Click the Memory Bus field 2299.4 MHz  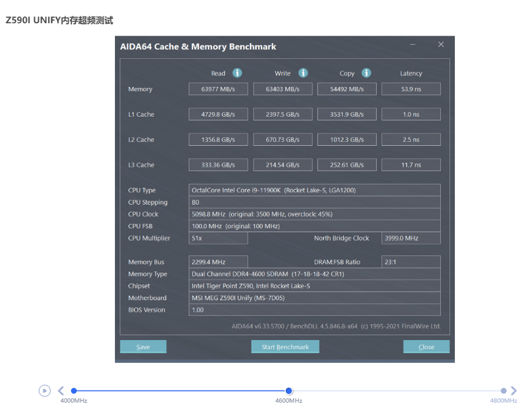click(218, 262)
